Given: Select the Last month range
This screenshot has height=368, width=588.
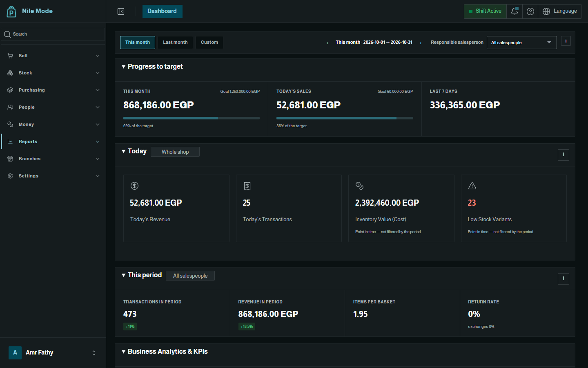Looking at the screenshot, I should pos(175,43).
